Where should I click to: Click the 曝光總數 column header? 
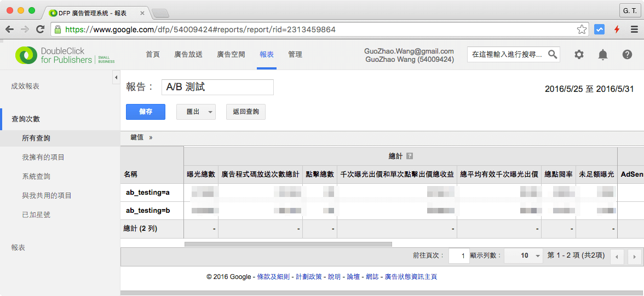(201, 174)
